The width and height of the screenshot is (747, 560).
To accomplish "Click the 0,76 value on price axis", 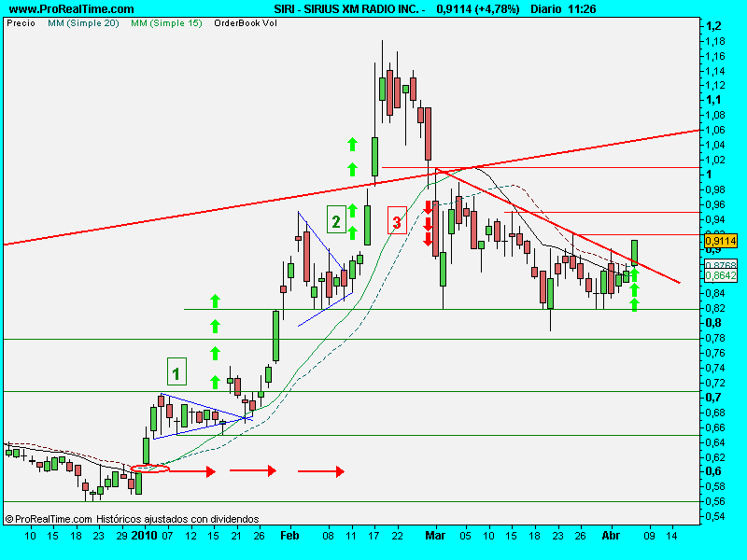I will 715,353.
